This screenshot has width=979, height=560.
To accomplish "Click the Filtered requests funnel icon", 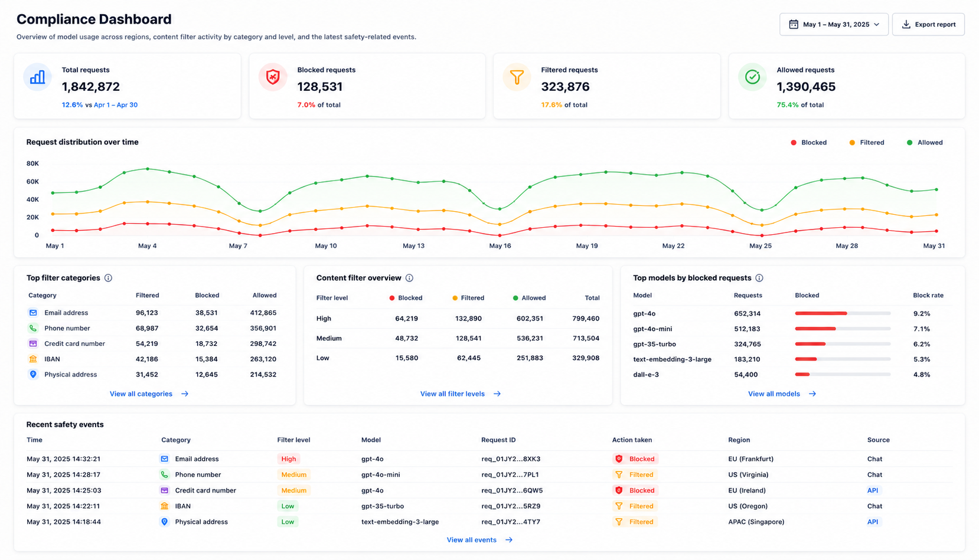I will [x=517, y=77].
